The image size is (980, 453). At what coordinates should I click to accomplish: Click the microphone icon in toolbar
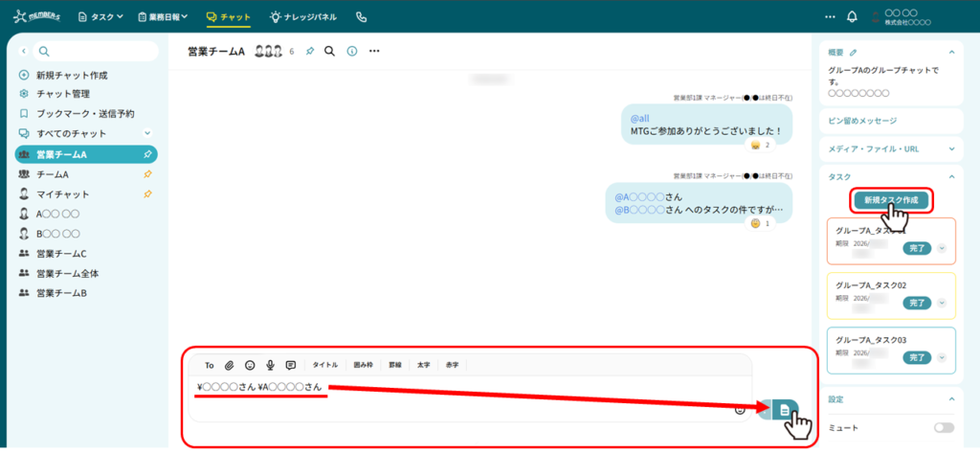click(271, 366)
